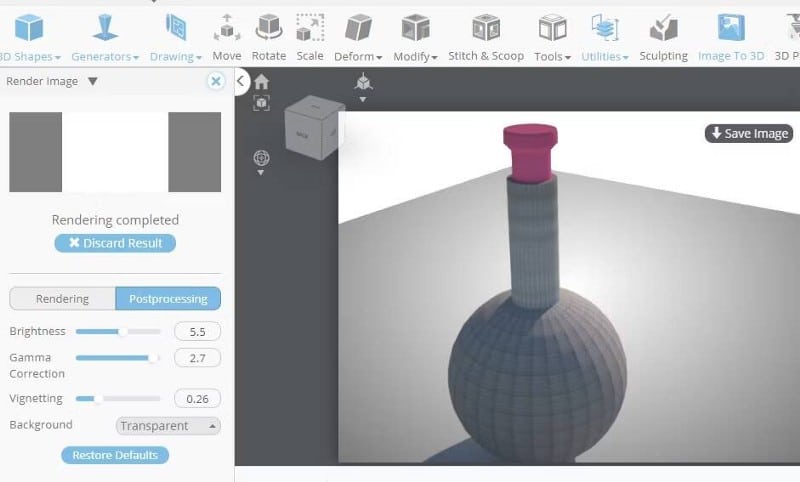
Task: Click the Brightness slider
Action: tap(118, 332)
